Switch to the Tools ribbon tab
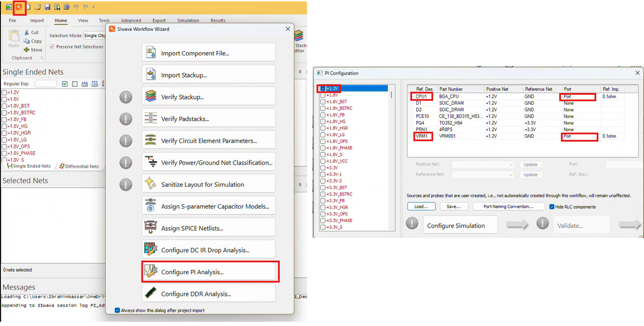This screenshot has width=644, height=326. point(104,20)
